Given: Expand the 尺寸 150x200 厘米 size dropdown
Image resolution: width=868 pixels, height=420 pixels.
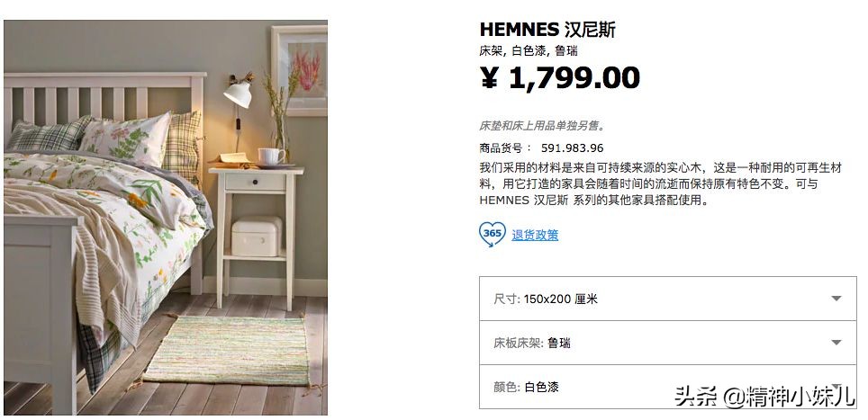Looking at the screenshot, I should [x=667, y=299].
